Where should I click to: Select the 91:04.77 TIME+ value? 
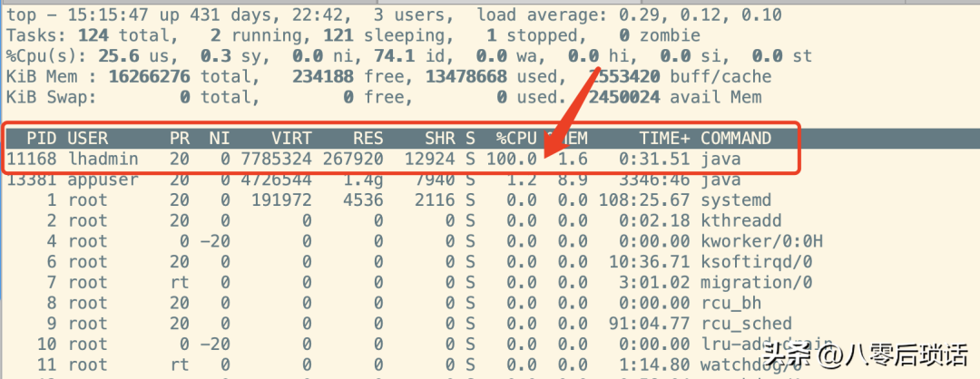click(650, 324)
